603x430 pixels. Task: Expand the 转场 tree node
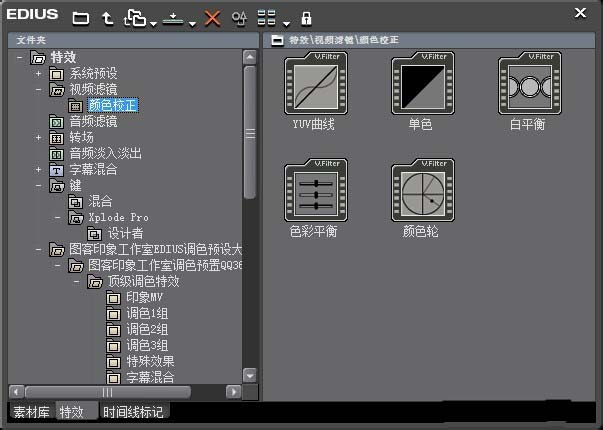coord(38,137)
